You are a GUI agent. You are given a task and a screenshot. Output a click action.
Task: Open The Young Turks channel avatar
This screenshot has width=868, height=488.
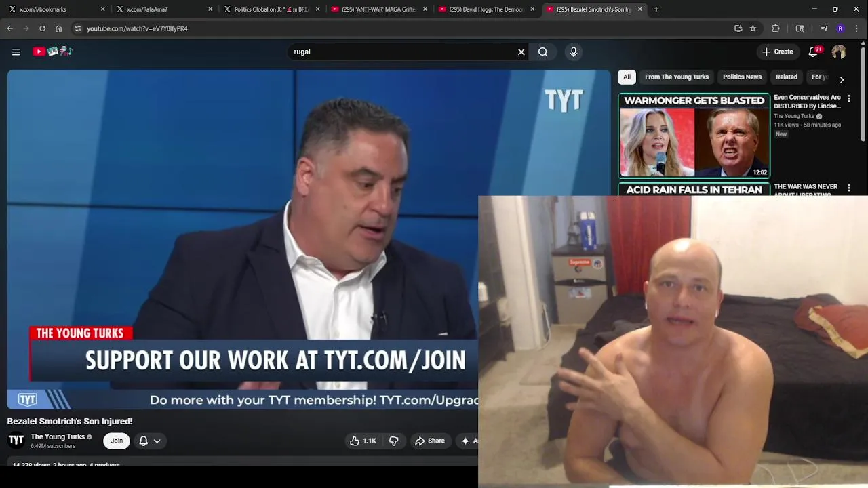pos(16,441)
